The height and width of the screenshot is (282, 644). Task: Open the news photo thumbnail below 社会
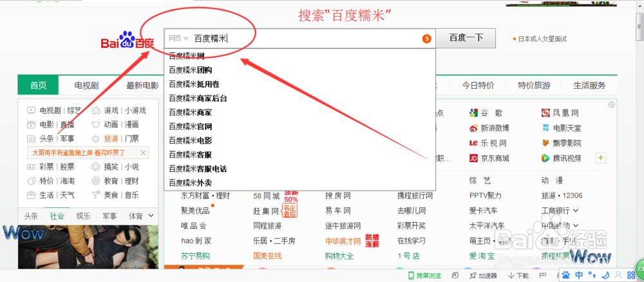[88, 247]
